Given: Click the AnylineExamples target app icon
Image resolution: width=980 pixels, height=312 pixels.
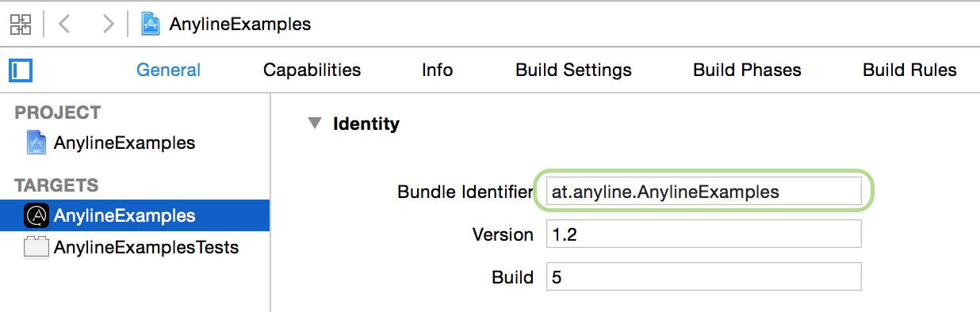Looking at the screenshot, I should point(36,215).
